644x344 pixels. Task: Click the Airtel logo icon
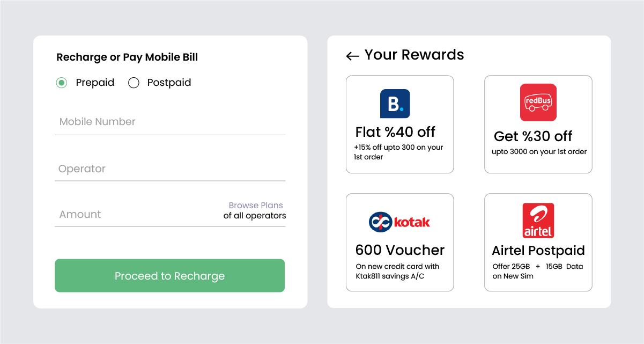(x=538, y=221)
